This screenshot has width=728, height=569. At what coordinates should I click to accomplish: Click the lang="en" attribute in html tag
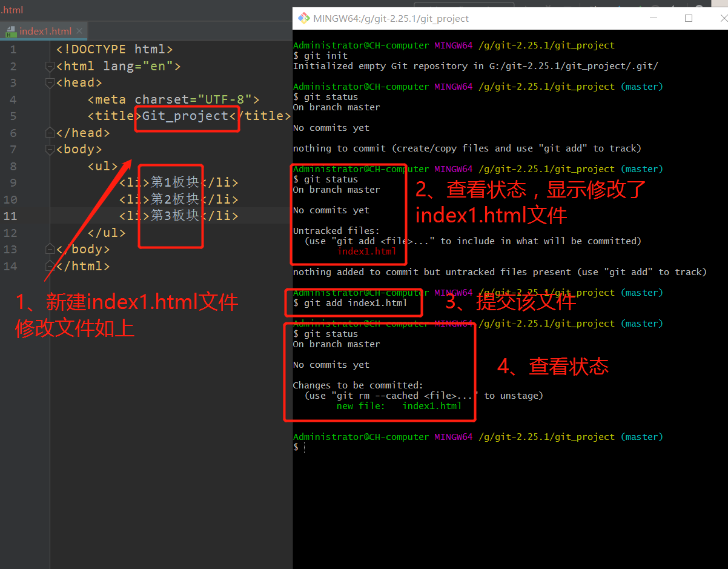pyautogui.click(x=138, y=66)
